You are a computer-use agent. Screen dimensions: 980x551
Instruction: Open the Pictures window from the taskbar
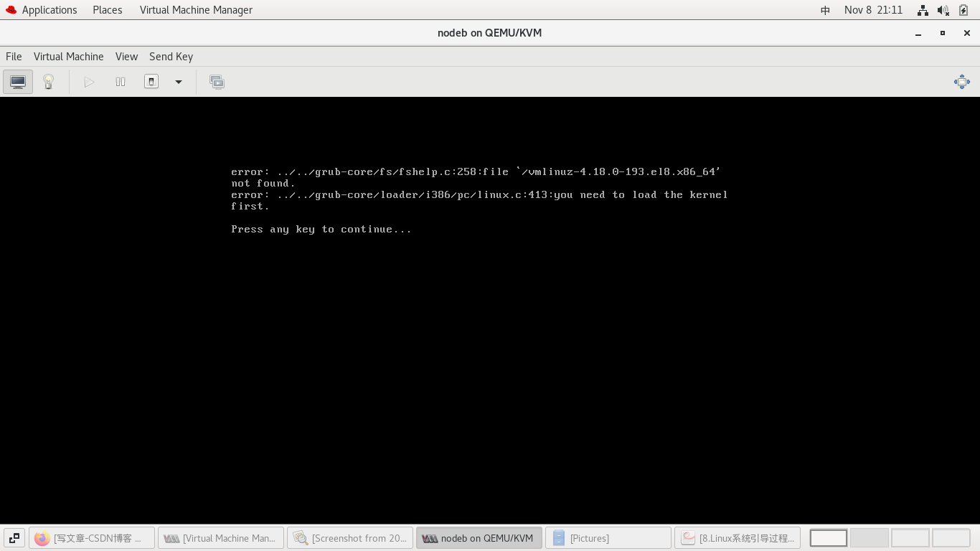[608, 537]
